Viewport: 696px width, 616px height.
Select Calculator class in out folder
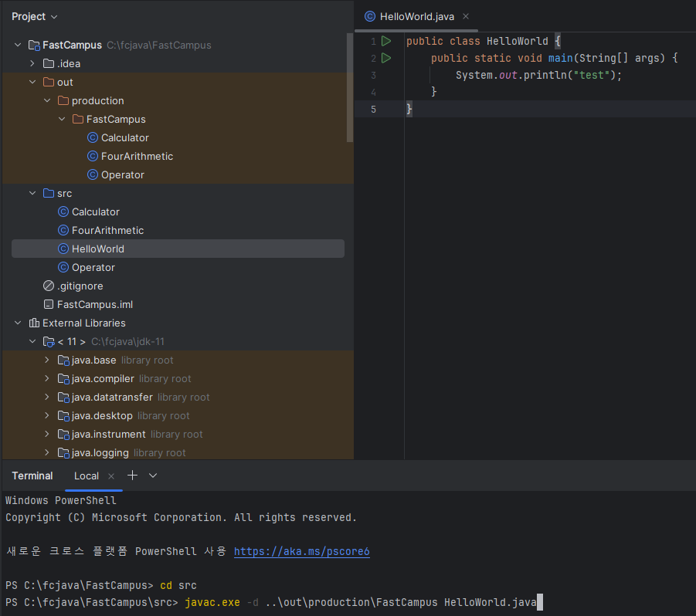click(124, 138)
